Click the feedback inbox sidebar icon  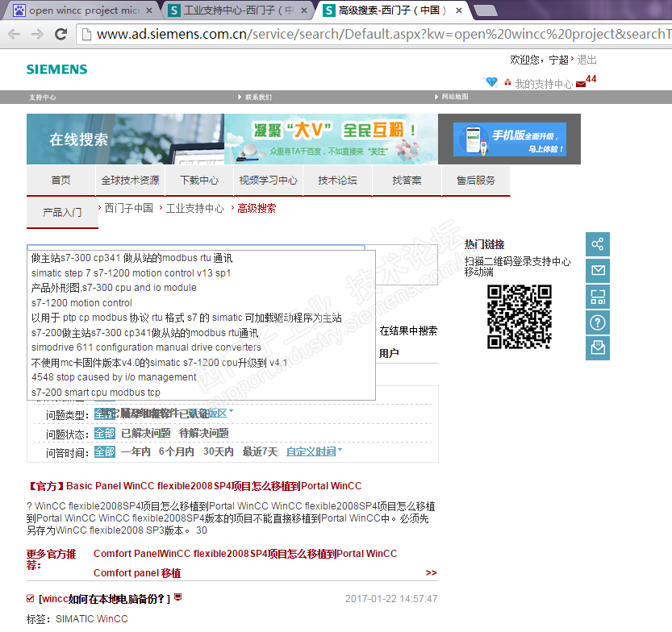coord(598,347)
